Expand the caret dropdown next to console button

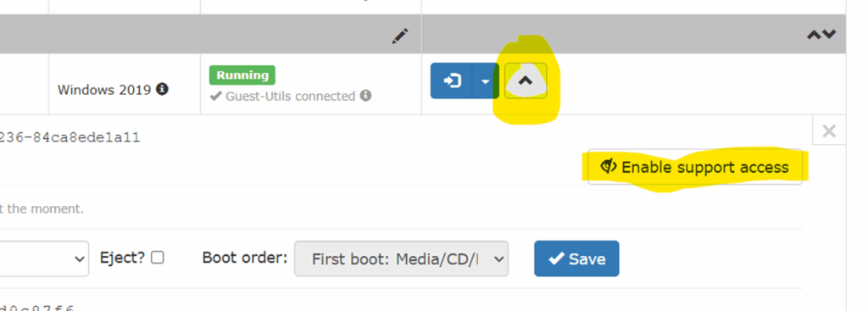click(486, 81)
